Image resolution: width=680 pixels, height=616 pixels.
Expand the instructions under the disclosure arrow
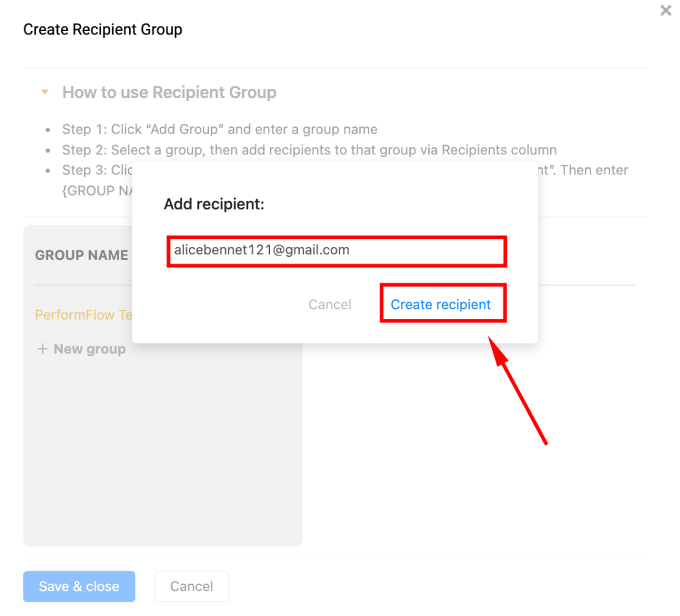coord(45,92)
